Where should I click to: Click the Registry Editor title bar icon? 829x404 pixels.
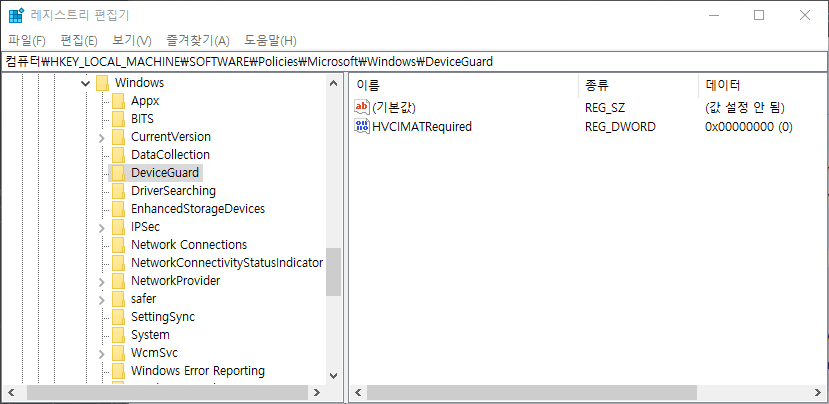16,15
